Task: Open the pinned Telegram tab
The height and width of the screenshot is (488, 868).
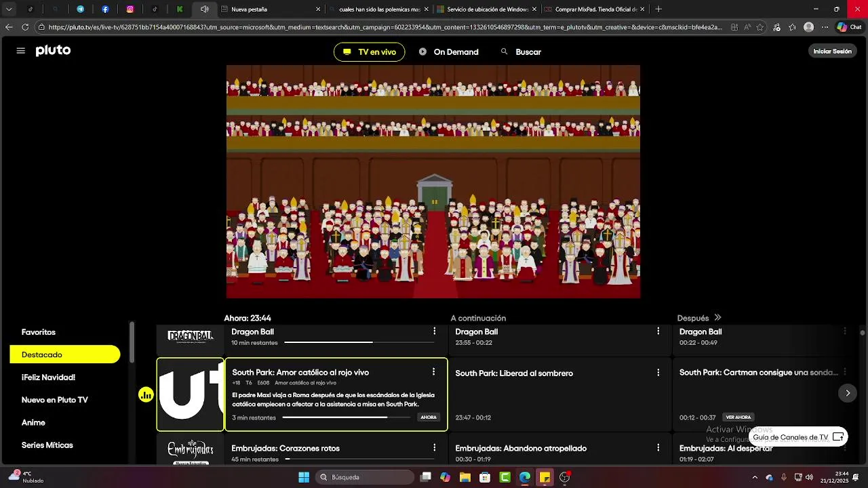Action: click(x=80, y=9)
